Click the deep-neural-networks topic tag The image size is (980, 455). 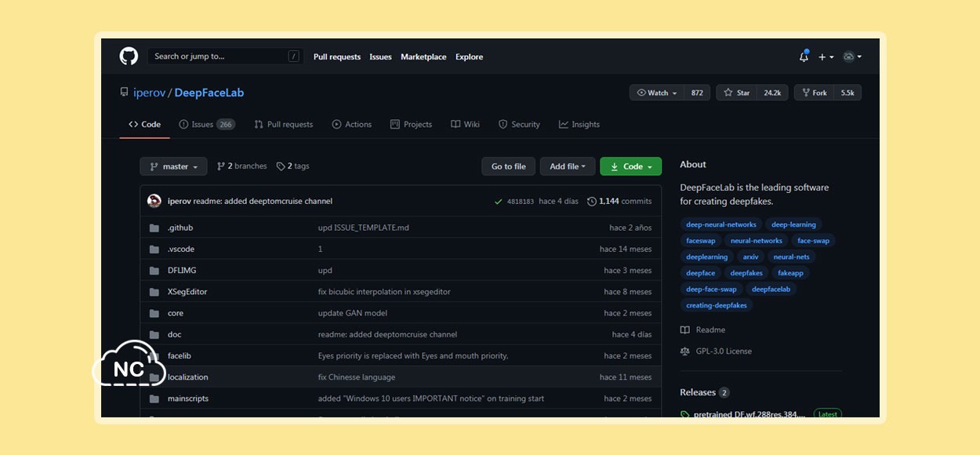point(721,224)
